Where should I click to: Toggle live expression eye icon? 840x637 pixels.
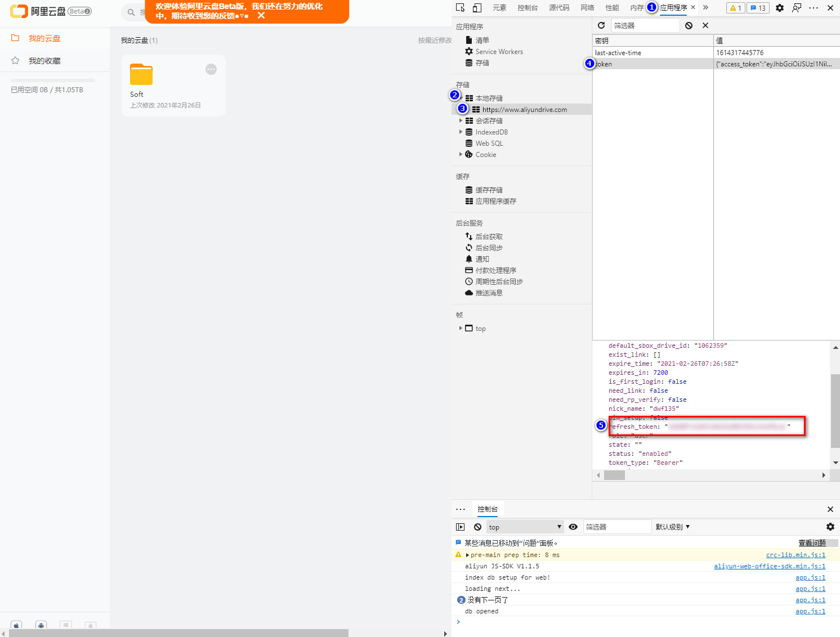coord(573,527)
